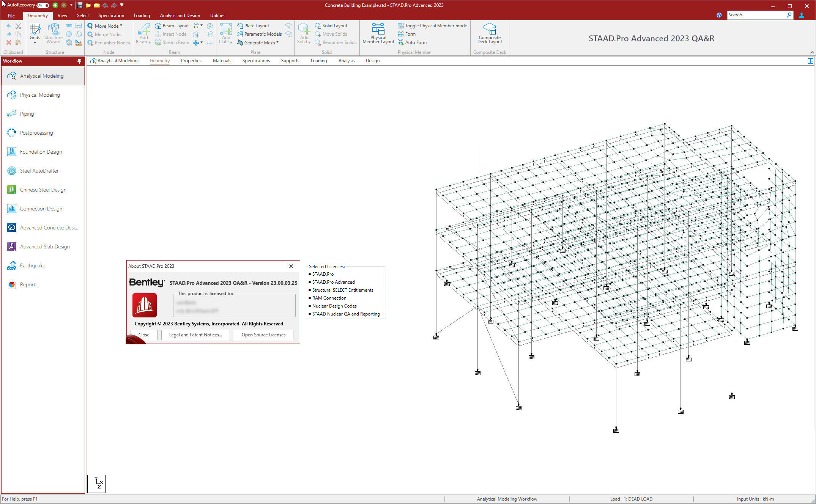Click the undo arrow in the title bar
Viewport: 816px width, 504px height.
coord(105,5)
